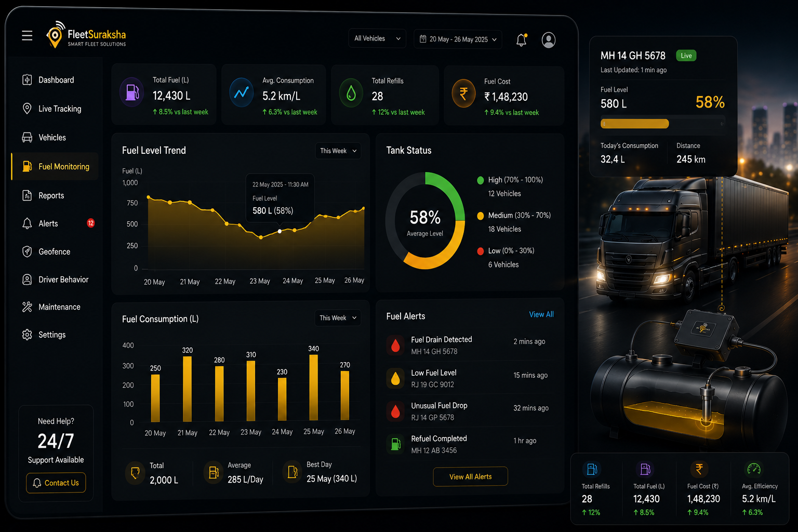
Task: Click the Avg. Consumption trend icon
Action: 242,92
